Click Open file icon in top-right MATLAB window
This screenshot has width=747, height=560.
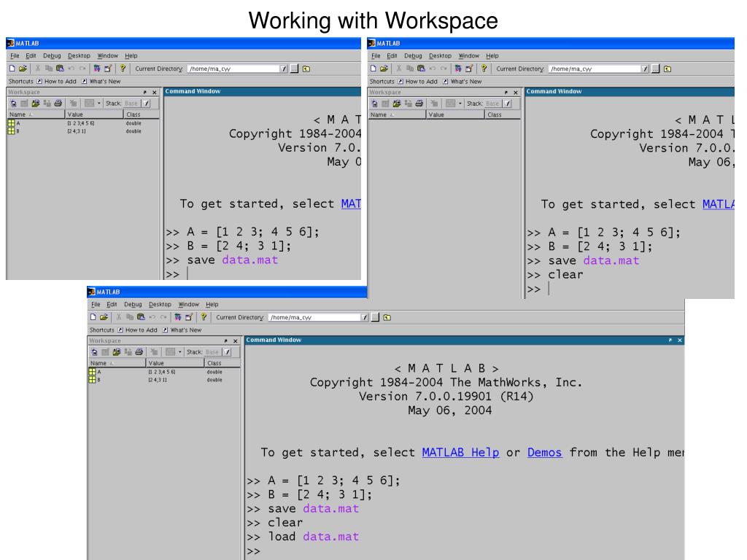click(384, 69)
